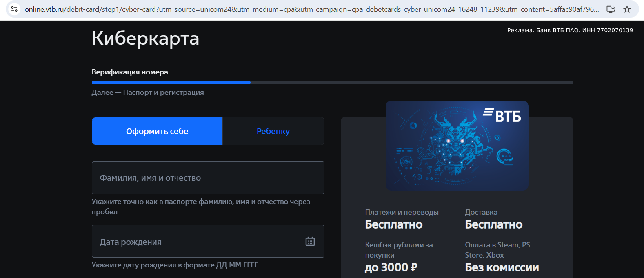The height and width of the screenshot is (278, 644).
Task: Click the Верификация номера step label
Action: 130,72
